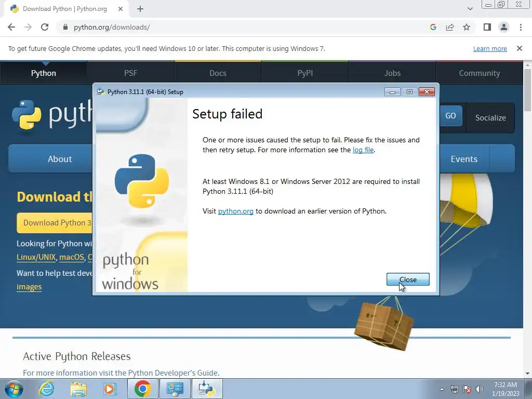
Task: Open Windows Media Player from the taskbar
Action: [110, 389]
